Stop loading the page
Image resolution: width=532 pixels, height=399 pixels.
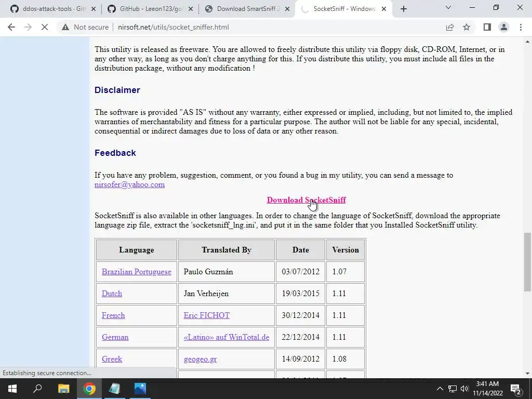pyautogui.click(x=45, y=27)
